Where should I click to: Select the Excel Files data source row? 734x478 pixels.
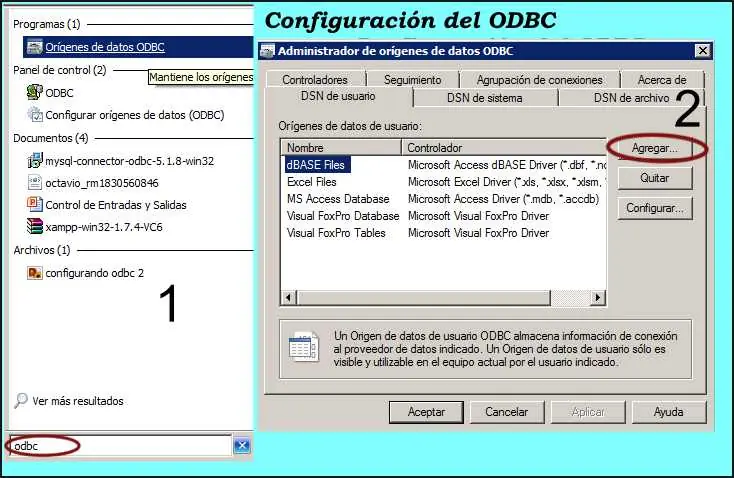(x=443, y=182)
